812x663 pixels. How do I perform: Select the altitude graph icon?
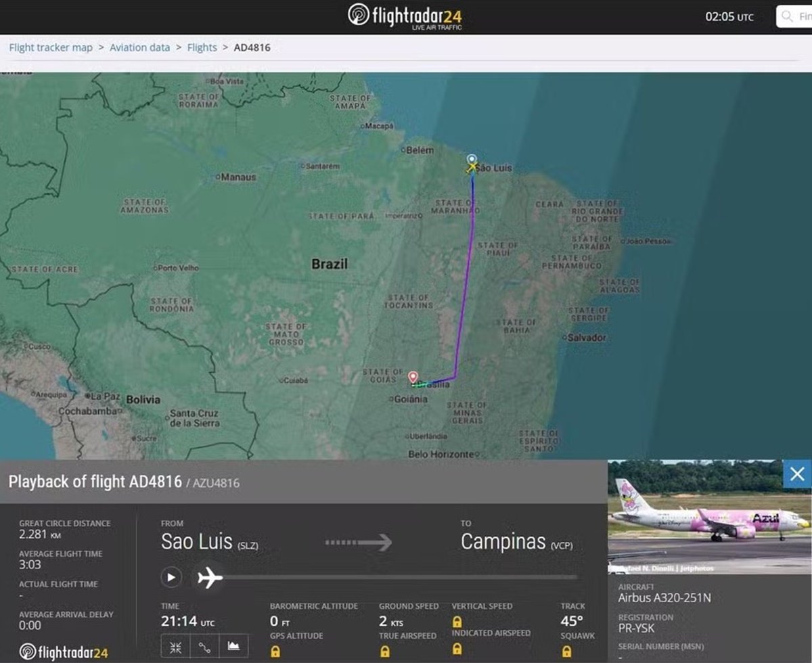click(x=232, y=647)
